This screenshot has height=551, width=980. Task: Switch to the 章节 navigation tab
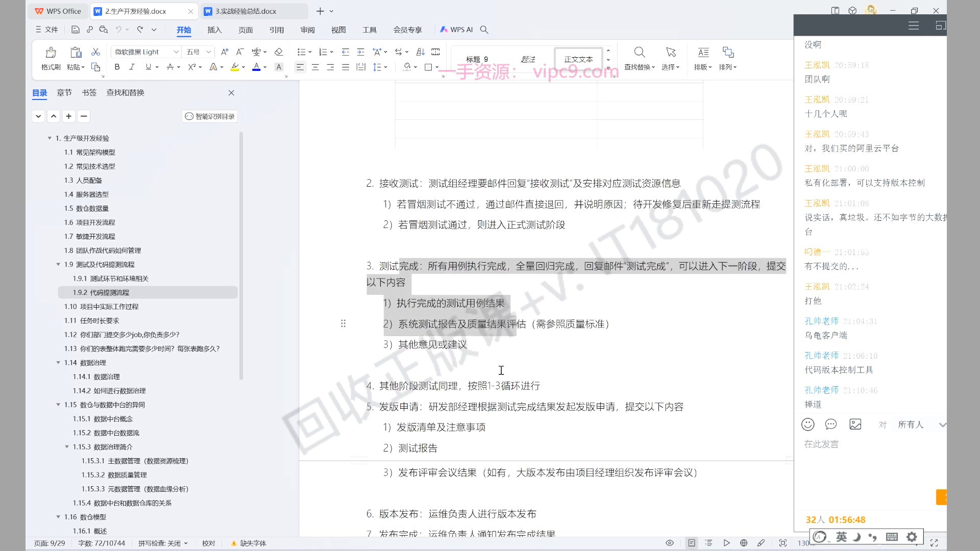point(64,93)
